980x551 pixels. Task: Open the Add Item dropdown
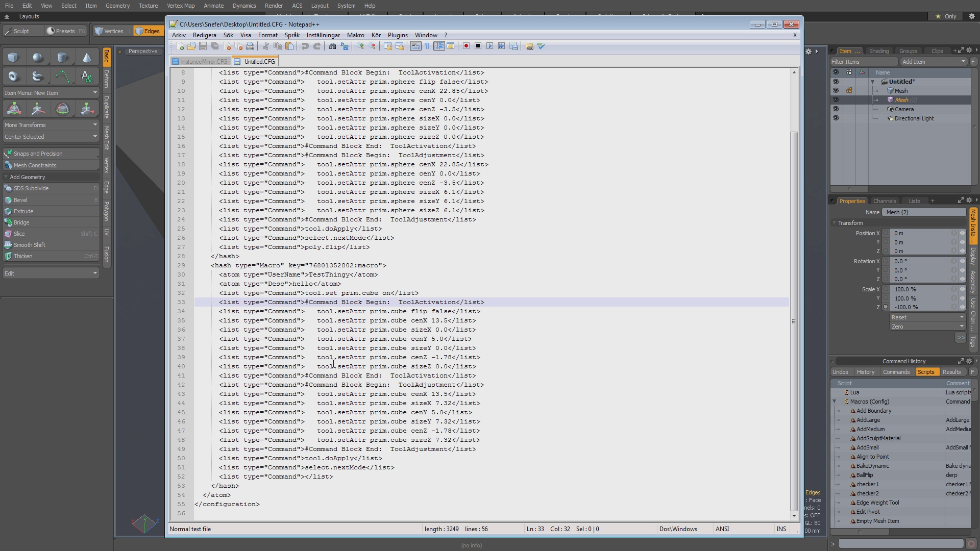click(x=933, y=62)
